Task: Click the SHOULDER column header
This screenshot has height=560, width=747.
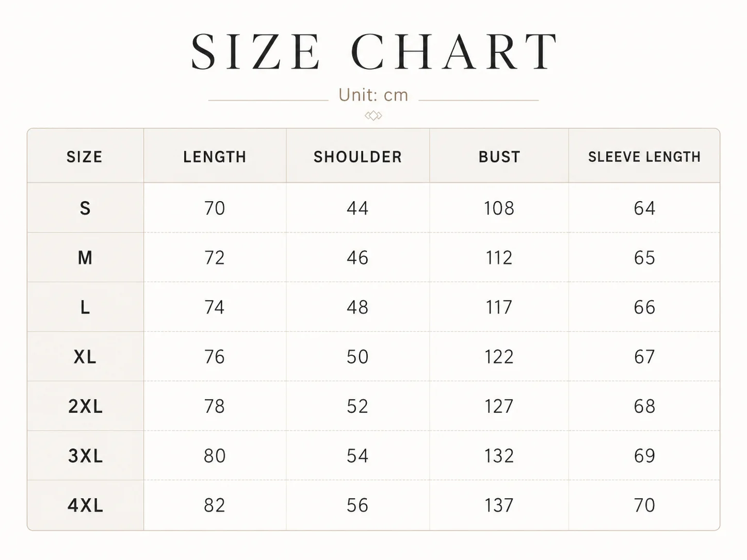Action: click(358, 157)
